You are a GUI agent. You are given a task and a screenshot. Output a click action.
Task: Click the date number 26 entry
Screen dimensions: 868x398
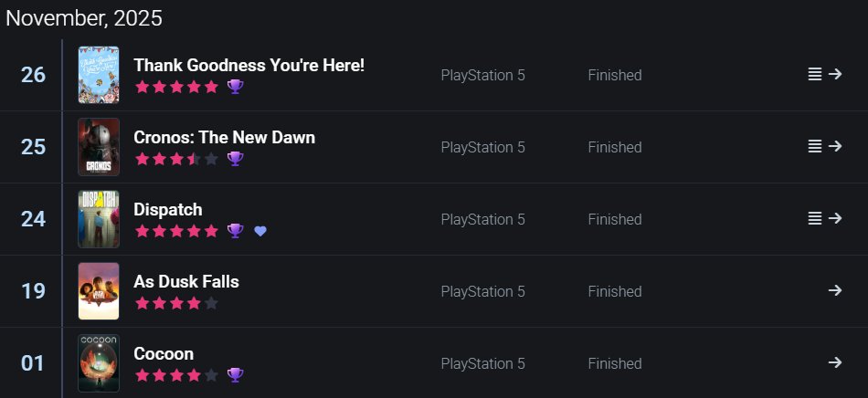point(33,75)
